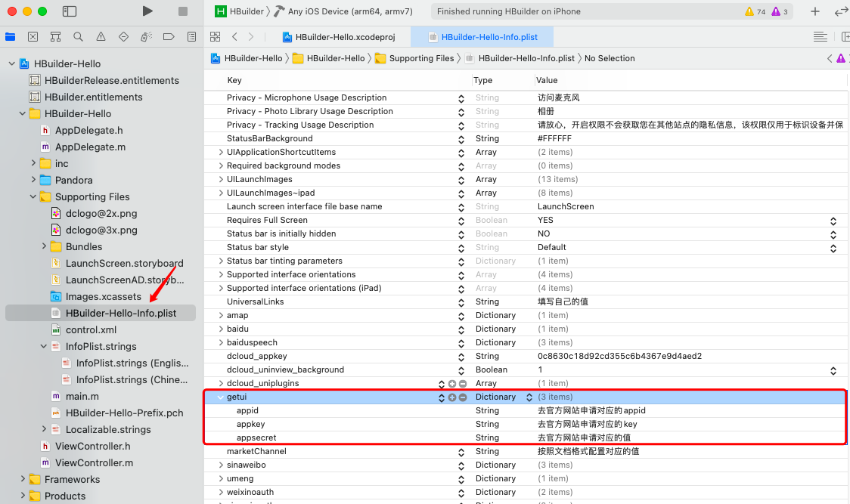850x504 pixels.
Task: Open the Breakpoint navigator
Action: (x=169, y=37)
